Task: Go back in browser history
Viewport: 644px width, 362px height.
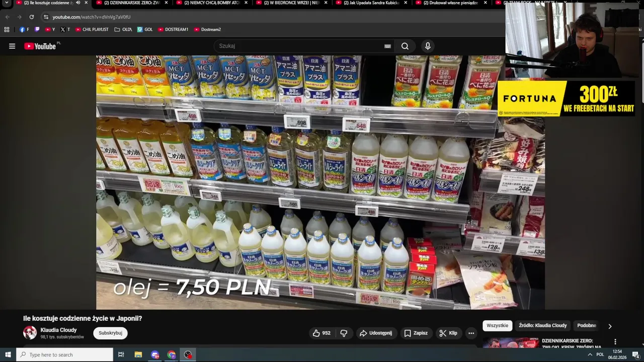Action: (x=8, y=17)
